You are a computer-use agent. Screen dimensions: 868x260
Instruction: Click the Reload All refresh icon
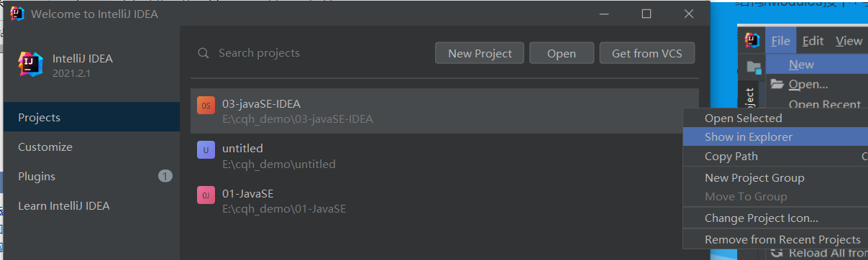pyautogui.click(x=777, y=252)
